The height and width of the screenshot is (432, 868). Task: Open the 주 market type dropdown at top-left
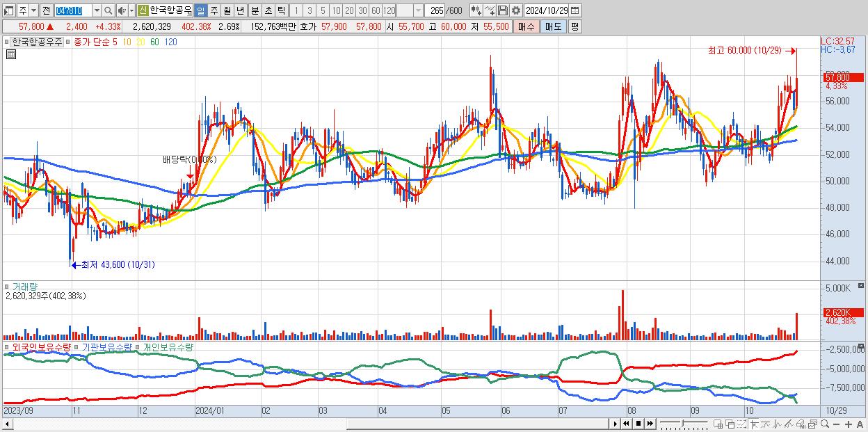pos(33,10)
